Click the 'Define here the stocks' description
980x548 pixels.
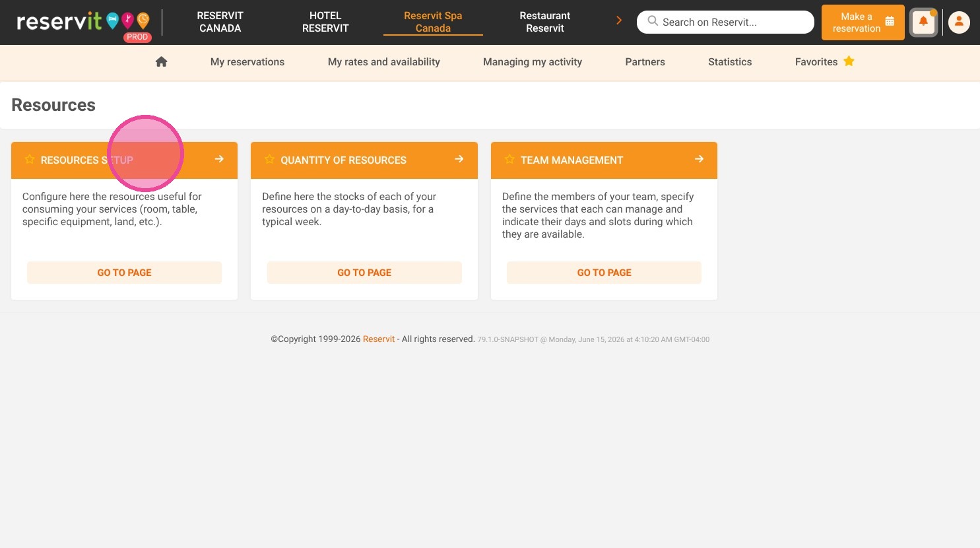pos(349,209)
